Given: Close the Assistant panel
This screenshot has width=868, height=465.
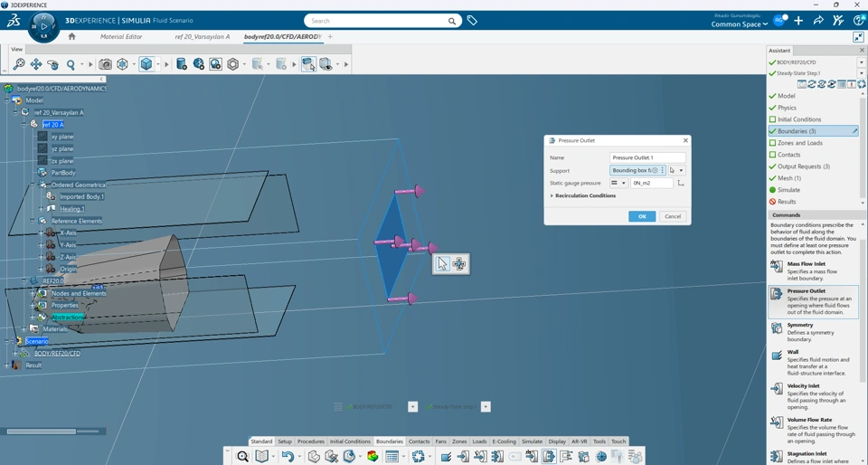Looking at the screenshot, I should pos(862,51).
